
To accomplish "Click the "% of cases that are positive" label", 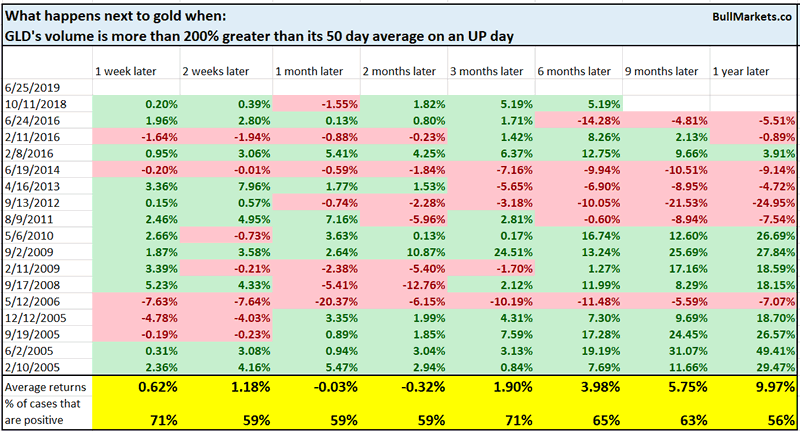I will pos(45,410).
